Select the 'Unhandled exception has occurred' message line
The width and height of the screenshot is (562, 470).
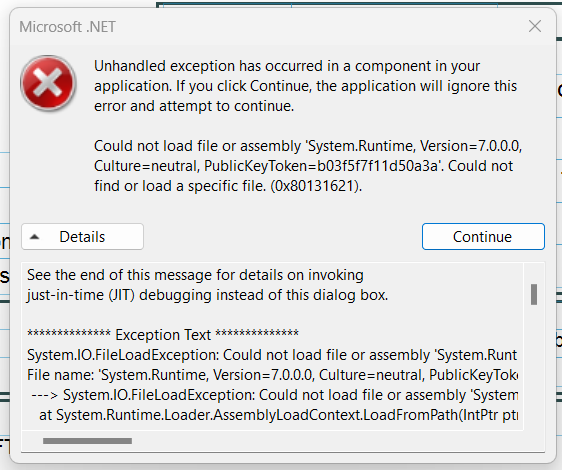click(287, 66)
